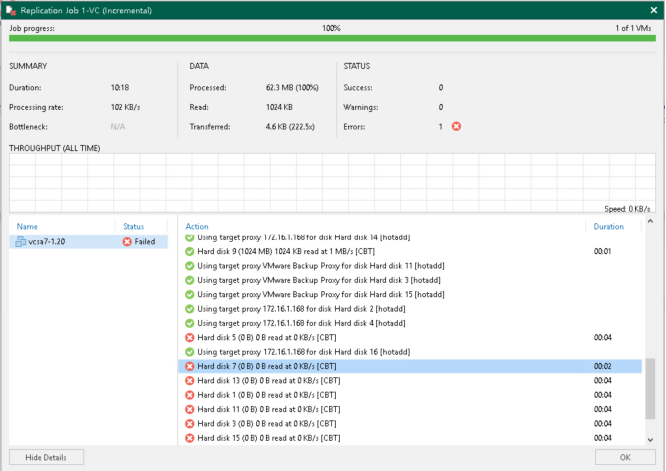This screenshot has height=471, width=666.
Task: Click success icon for Hard disk 15 hotadd proxy row
Action: click(x=189, y=294)
